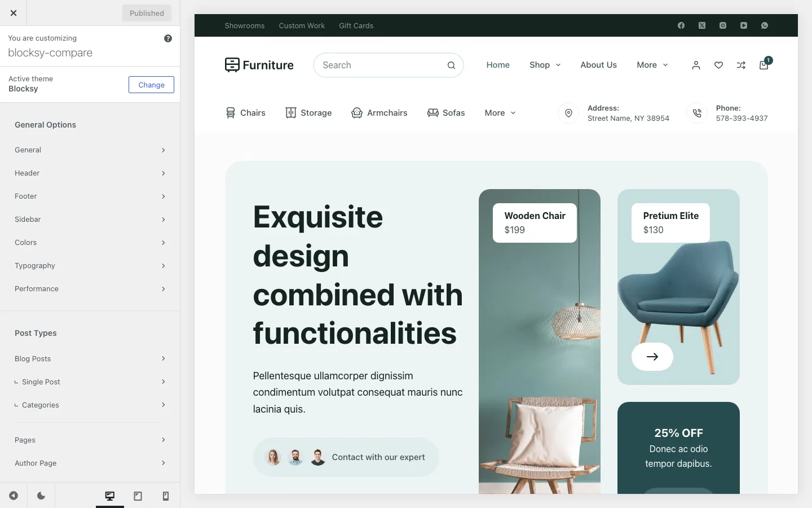Open the More dropdown in category bar
Viewport: 812px width, 508px height.
coord(500,113)
